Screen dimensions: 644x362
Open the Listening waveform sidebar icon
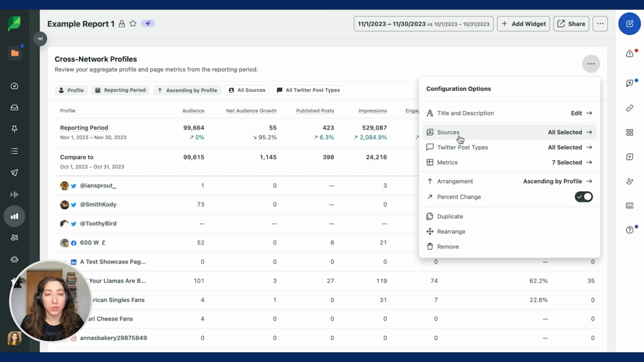tap(14, 194)
